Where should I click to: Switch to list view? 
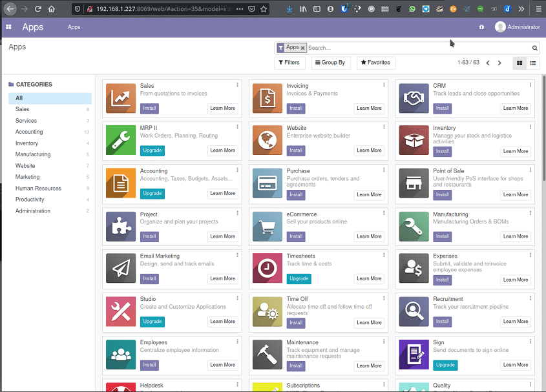[533, 63]
